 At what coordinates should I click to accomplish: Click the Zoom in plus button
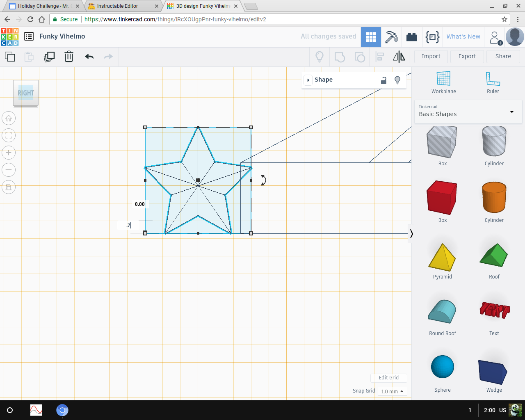point(9,153)
